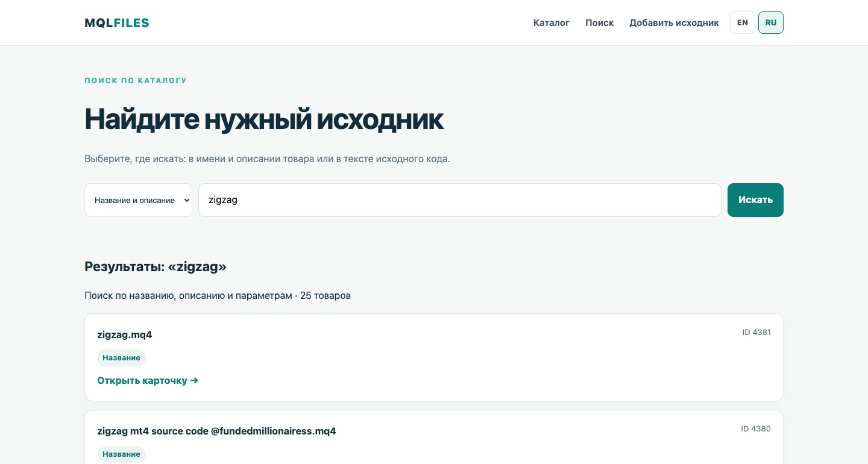Open the MQLFILES logo home link
This screenshot has width=868, height=464.
click(117, 23)
